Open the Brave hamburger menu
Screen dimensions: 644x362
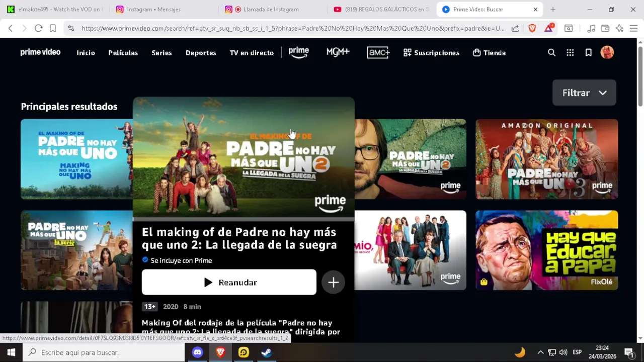[x=633, y=28]
